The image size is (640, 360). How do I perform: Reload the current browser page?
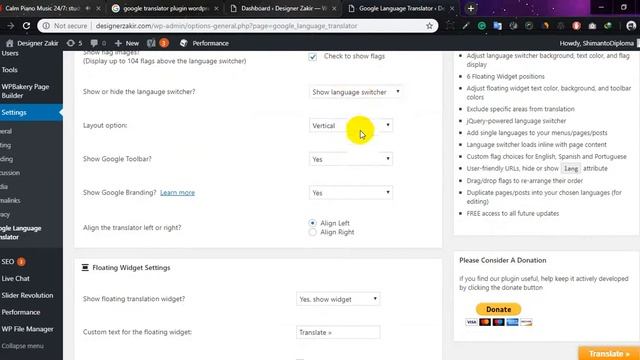click(x=27, y=26)
